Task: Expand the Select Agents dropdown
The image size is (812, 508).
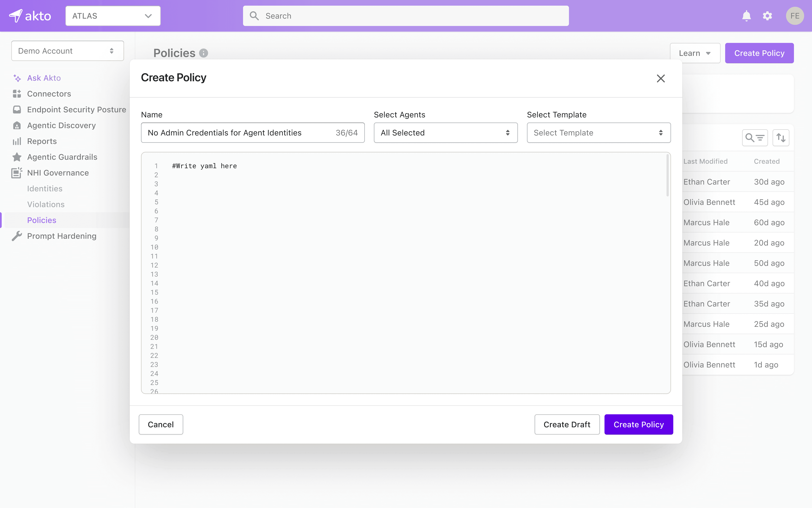Action: coord(446,133)
